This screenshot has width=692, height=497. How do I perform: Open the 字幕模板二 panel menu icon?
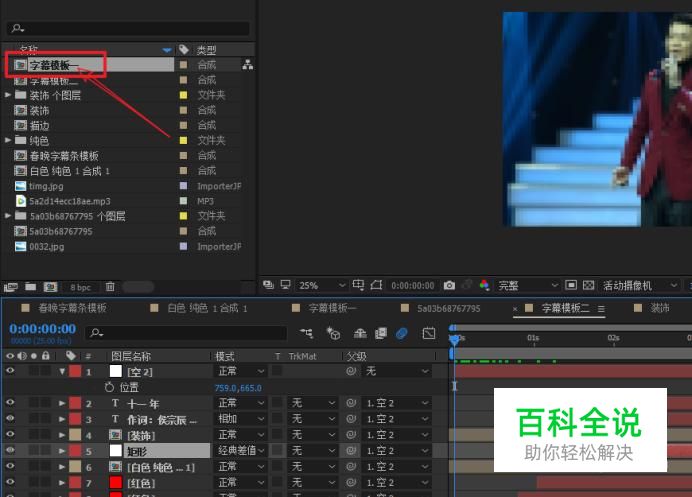[601, 309]
